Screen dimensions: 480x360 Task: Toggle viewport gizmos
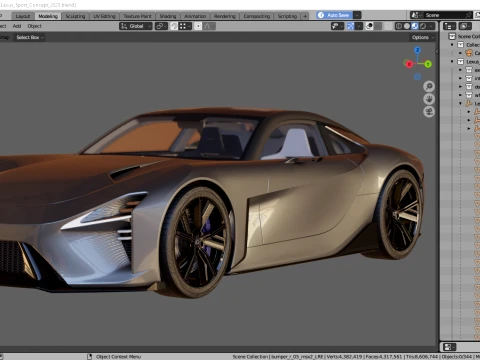(x=350, y=26)
